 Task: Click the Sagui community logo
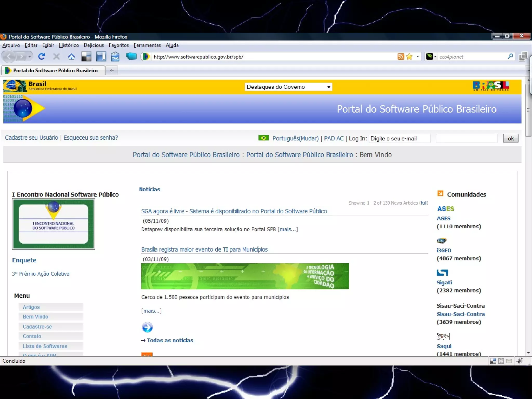(443, 336)
